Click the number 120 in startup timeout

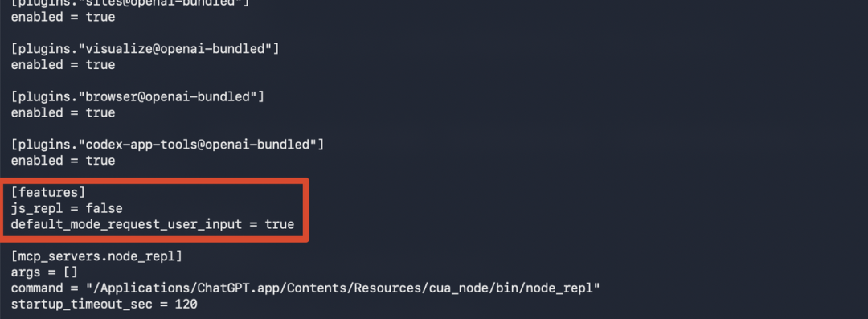(186, 304)
